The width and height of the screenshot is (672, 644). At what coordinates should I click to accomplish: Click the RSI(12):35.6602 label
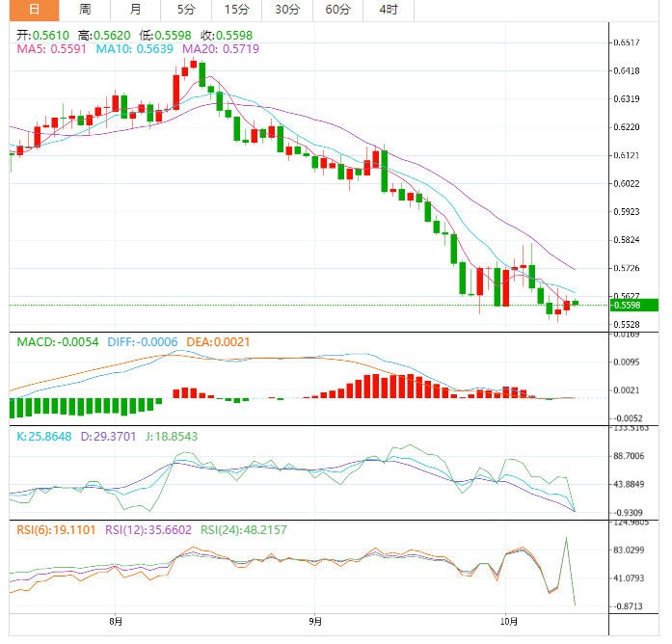click(x=148, y=530)
